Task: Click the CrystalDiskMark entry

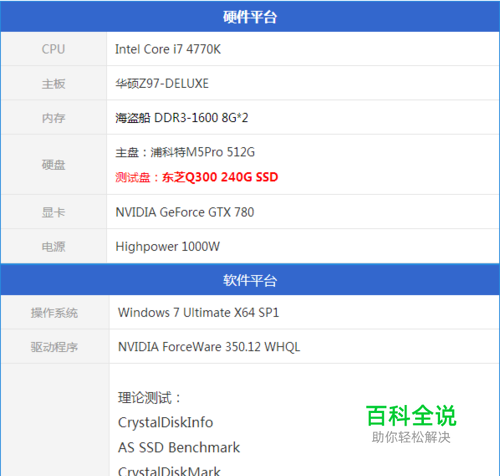Action: [x=169, y=471]
